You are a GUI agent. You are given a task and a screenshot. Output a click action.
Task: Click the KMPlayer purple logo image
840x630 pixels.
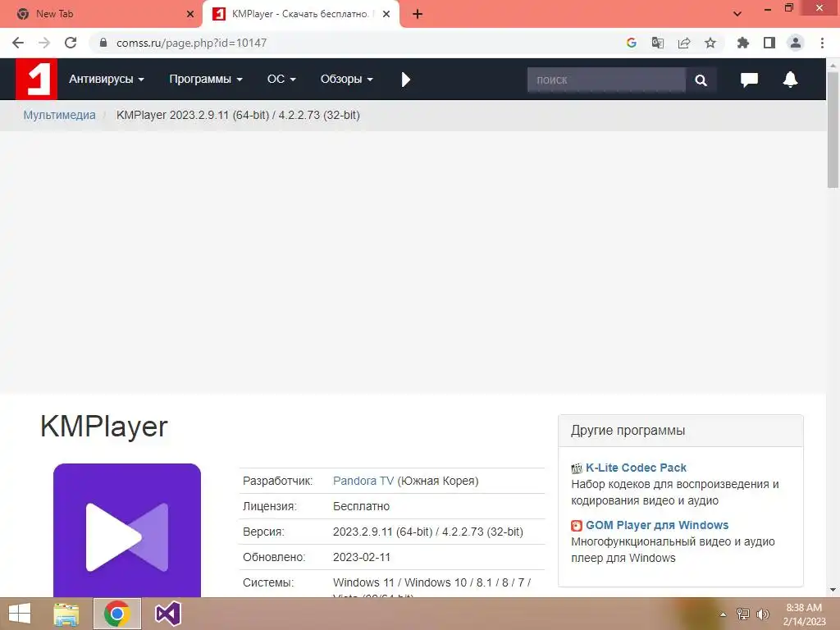[x=127, y=531]
